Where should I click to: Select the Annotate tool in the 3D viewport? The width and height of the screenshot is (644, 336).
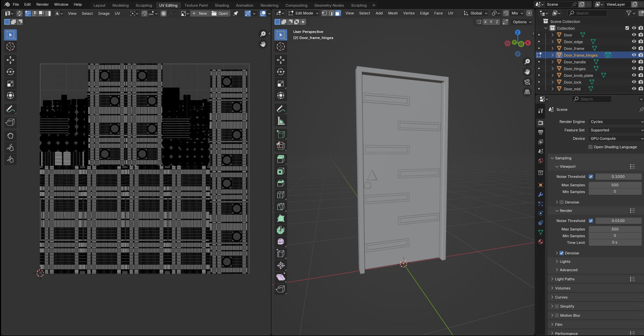[281, 109]
